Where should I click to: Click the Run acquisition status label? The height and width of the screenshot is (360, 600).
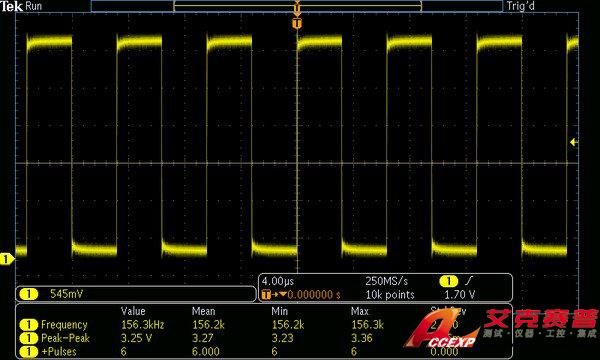[34, 6]
